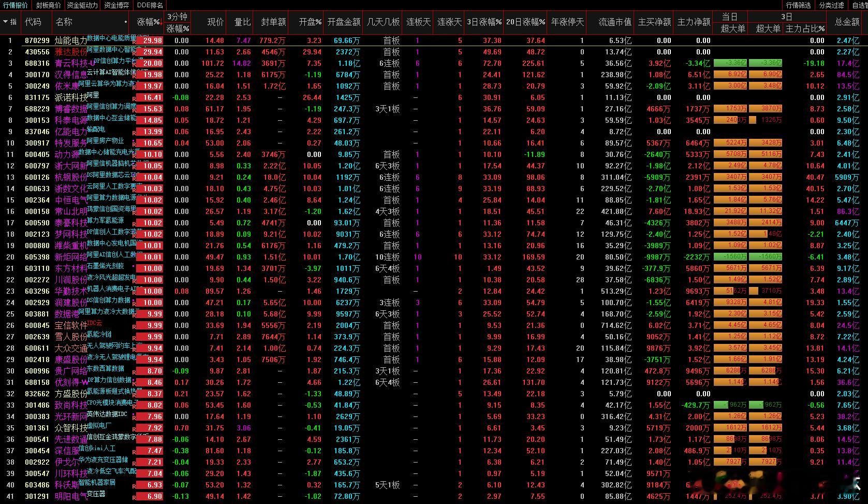The width and height of the screenshot is (868, 504).
Task: Sort by 连板天 column
Action: 418,22
